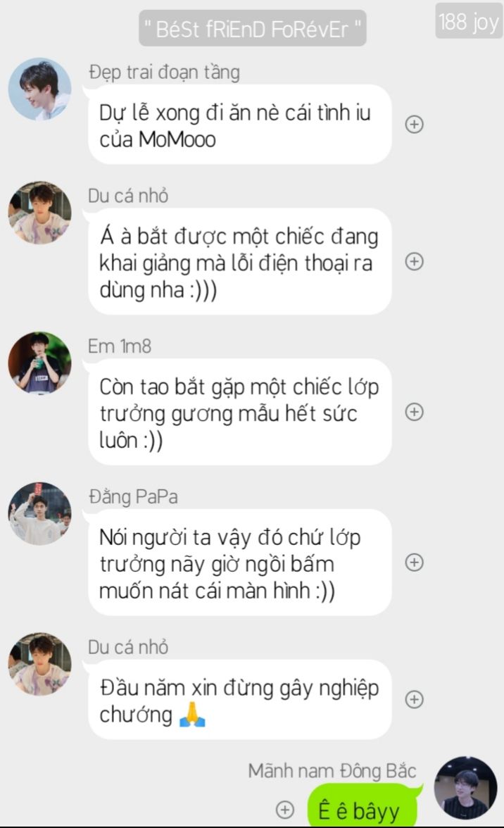The width and height of the screenshot is (504, 828).
Task: Open the 'BéSt fRiEnD FoRévEr' group title
Action: pyautogui.click(x=253, y=28)
